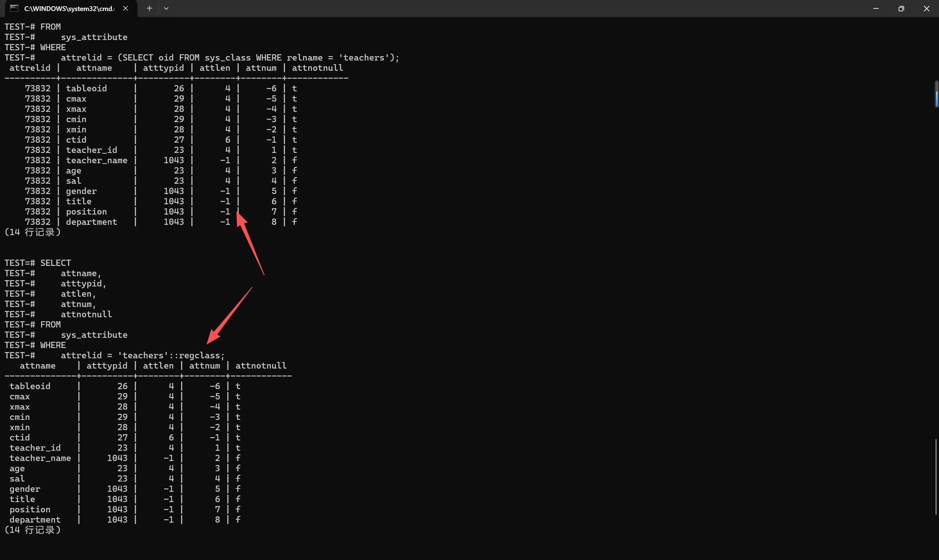Viewport: 939px width, 560px height.
Task: Click the attnotnull header in lower result table
Action: (261, 366)
